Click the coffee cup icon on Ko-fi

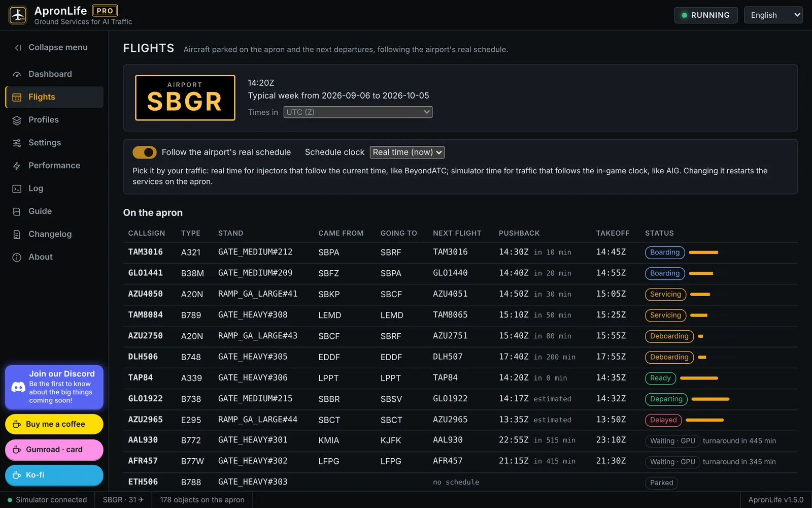pos(17,475)
